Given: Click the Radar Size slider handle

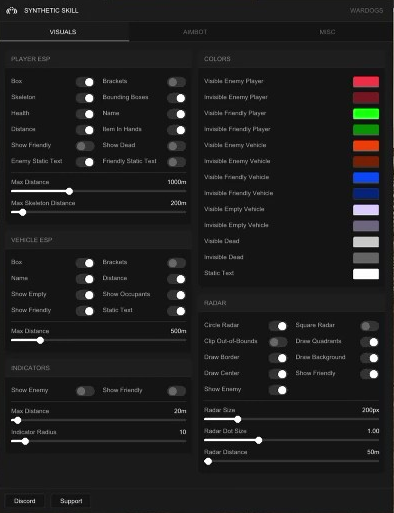Looking at the screenshot, I should (237, 419).
